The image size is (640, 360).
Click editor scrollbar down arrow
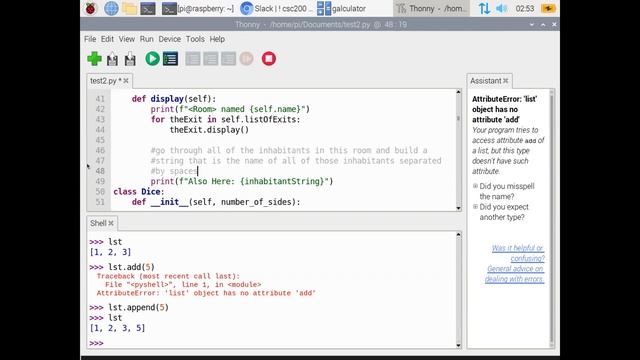pyautogui.click(x=458, y=208)
